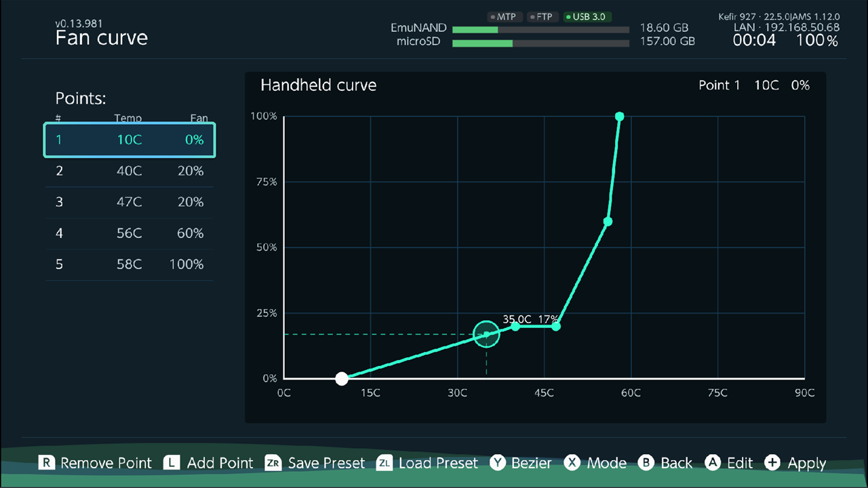This screenshot has width=868, height=488.
Task: Click the 00:04 clock display
Action: pos(754,41)
